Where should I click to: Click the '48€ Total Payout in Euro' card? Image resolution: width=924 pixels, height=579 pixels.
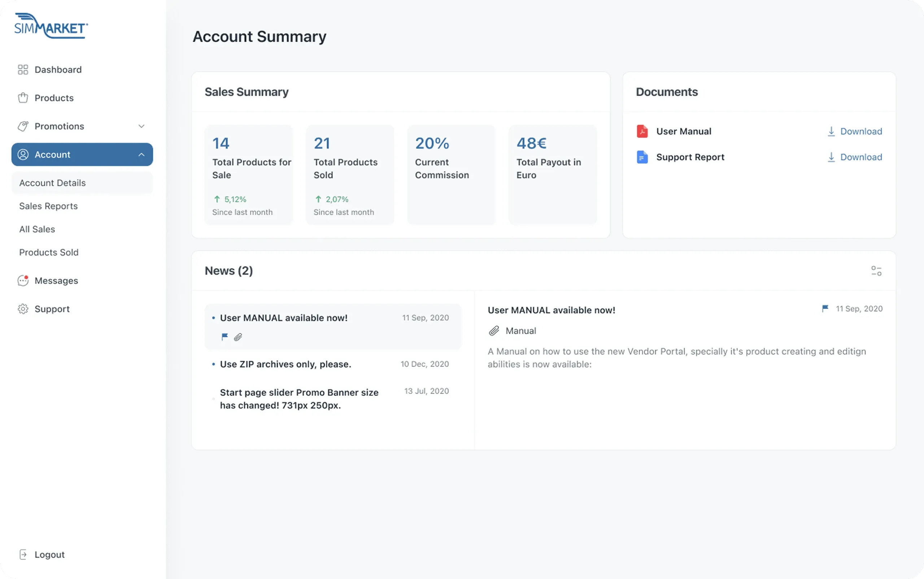(x=553, y=175)
